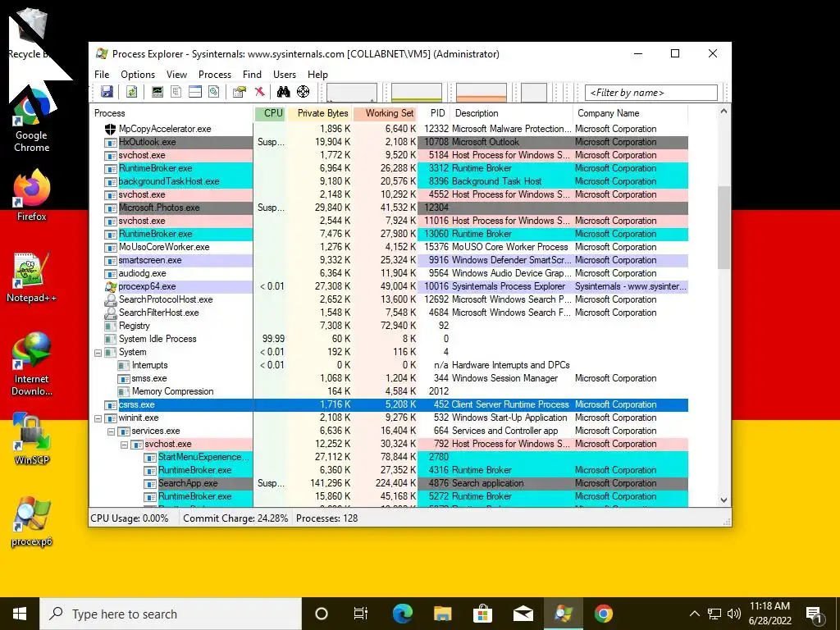Sort by Company Name column header
This screenshot has width=840, height=630.
coord(631,113)
